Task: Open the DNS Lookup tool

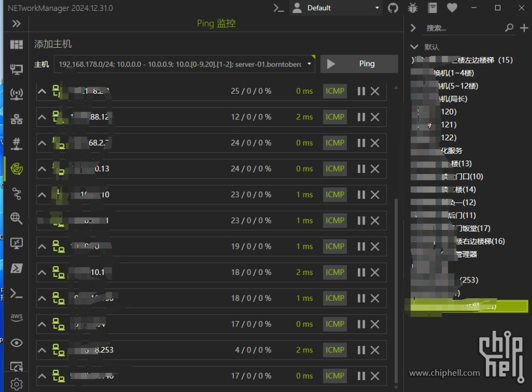Action: coord(16,218)
